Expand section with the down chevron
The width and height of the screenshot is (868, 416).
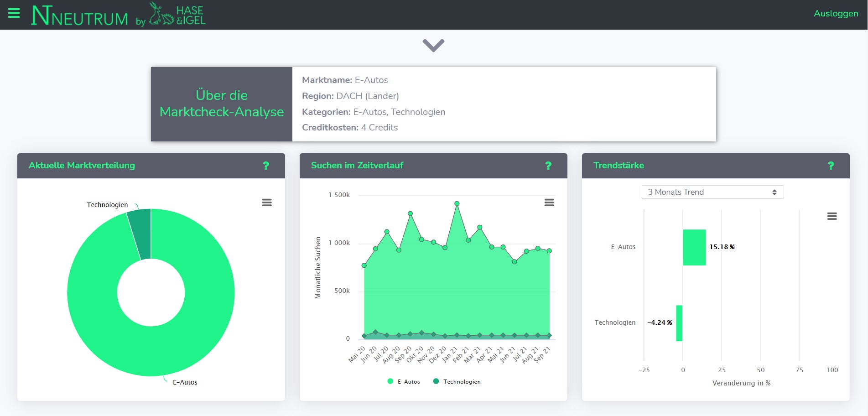pos(433,45)
